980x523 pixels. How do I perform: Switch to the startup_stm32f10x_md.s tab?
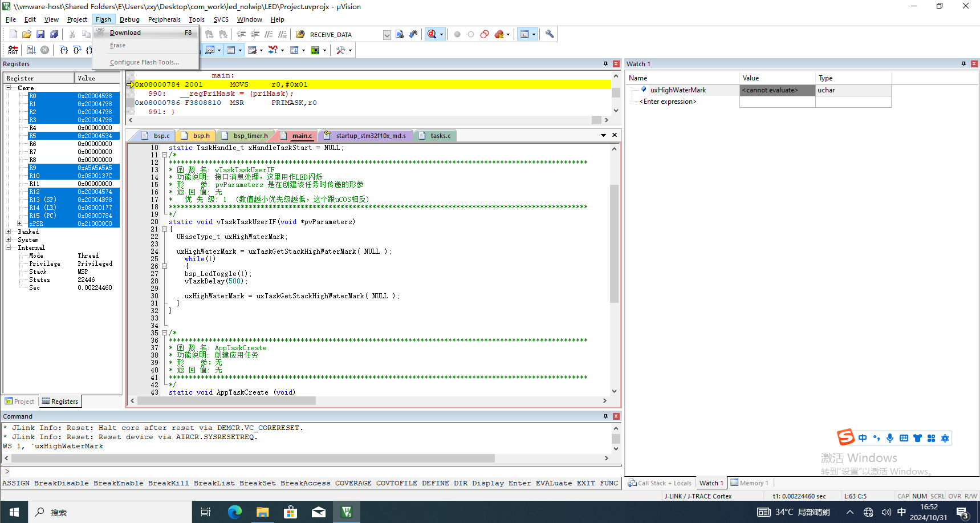(366, 136)
